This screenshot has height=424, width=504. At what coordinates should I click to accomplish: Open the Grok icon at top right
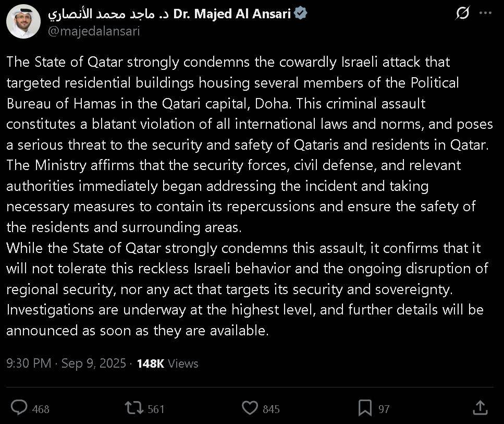(462, 14)
